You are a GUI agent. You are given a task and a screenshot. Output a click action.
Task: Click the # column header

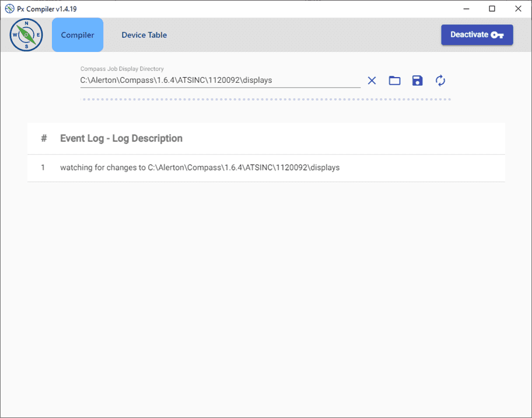tap(44, 138)
